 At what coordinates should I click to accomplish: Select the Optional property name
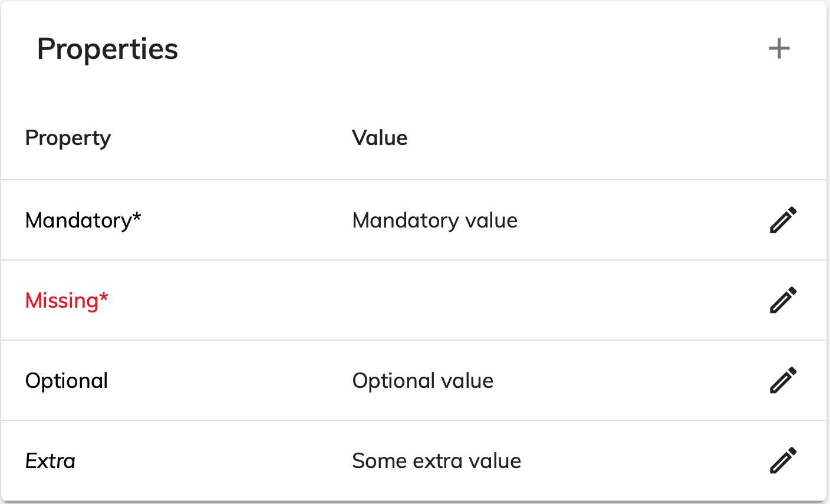(67, 381)
